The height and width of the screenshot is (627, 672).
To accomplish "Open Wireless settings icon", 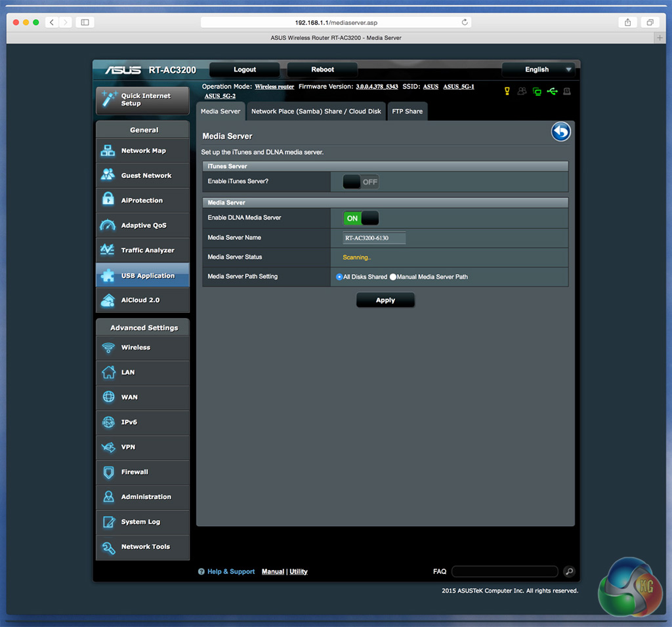I will 108,348.
